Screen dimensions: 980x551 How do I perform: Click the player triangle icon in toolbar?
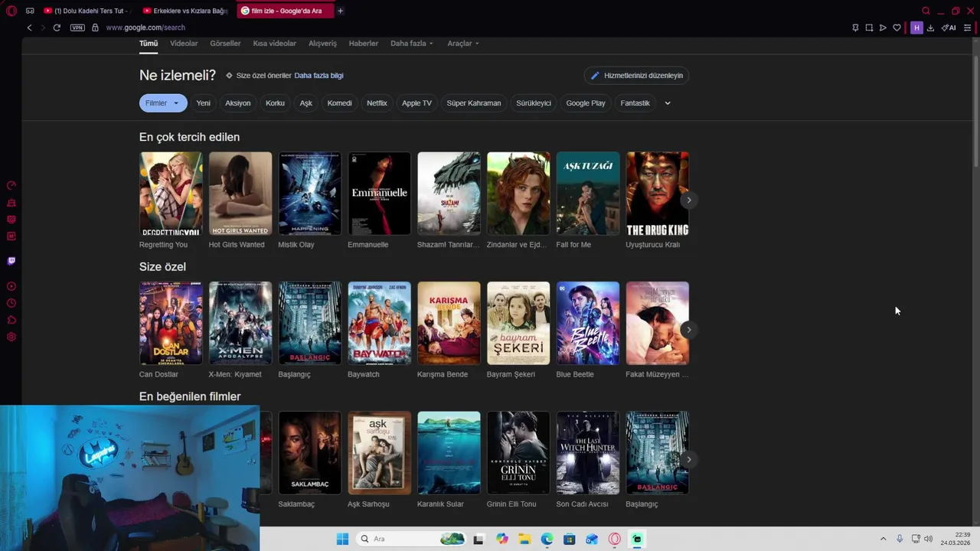tap(883, 28)
